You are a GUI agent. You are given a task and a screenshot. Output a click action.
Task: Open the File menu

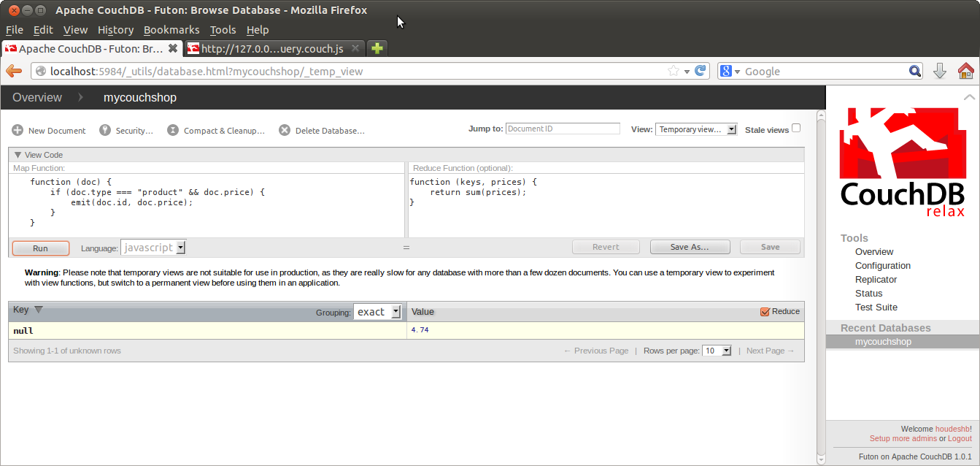point(15,30)
